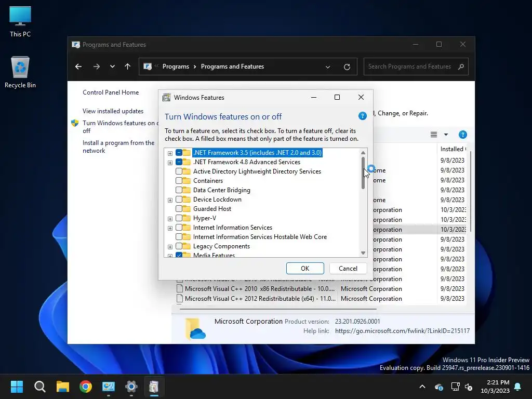
Task: Click the Installed On column header
Action: pos(453,149)
